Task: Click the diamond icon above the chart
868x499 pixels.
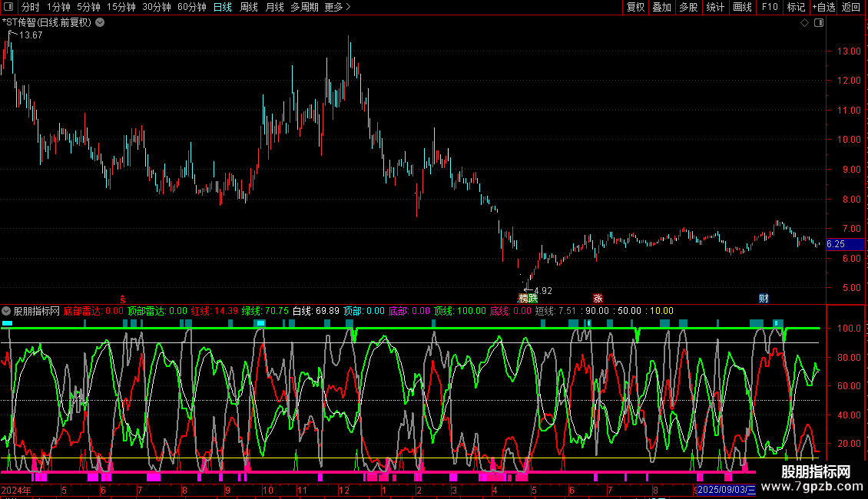Action: (x=805, y=23)
